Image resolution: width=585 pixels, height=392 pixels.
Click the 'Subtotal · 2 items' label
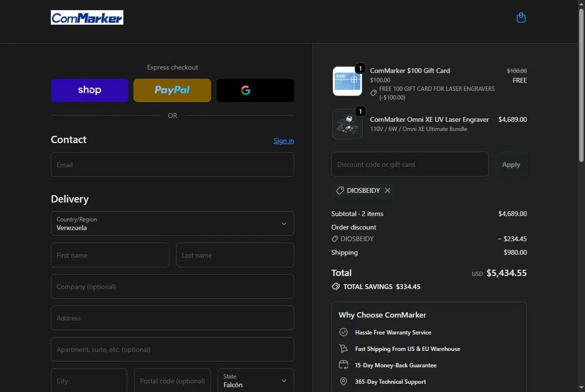click(x=357, y=214)
